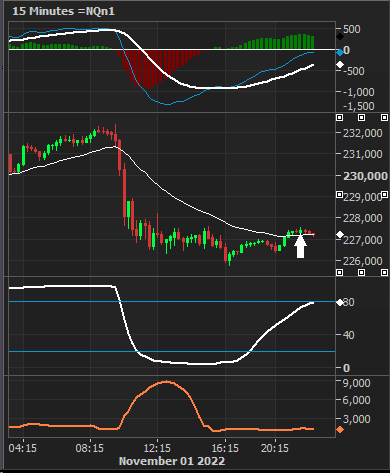390x473 pixels.
Task: Click the 226,000 price axis label
Action: (x=363, y=261)
